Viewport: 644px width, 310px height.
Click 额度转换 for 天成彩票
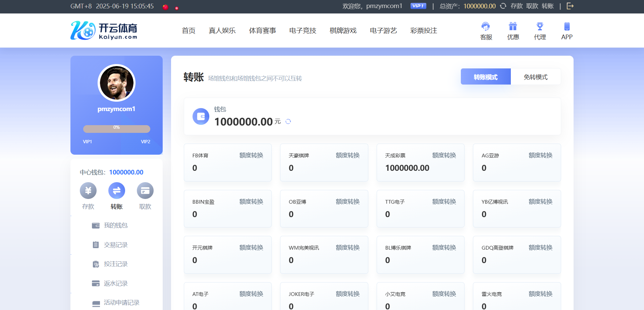pos(444,155)
